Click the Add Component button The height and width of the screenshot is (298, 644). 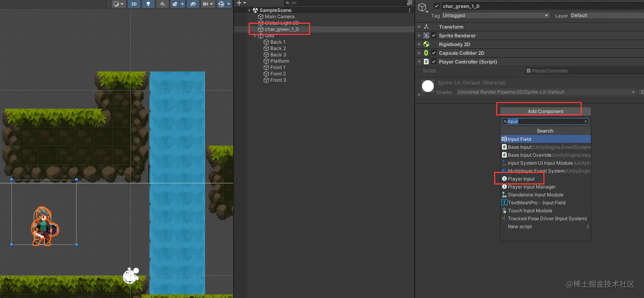(546, 111)
